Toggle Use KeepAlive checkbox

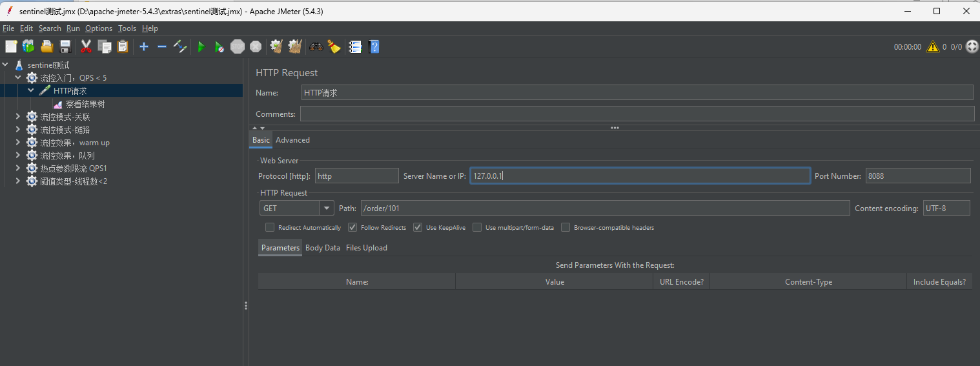(x=418, y=227)
